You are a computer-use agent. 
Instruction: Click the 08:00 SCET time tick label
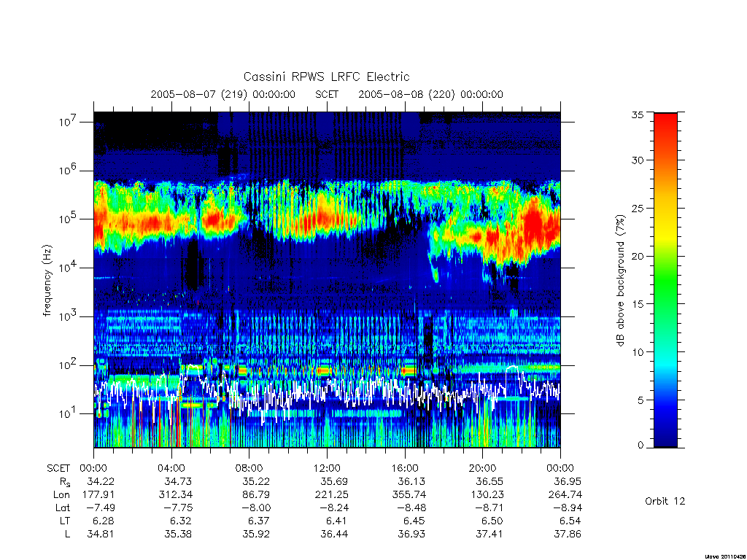[x=249, y=468]
